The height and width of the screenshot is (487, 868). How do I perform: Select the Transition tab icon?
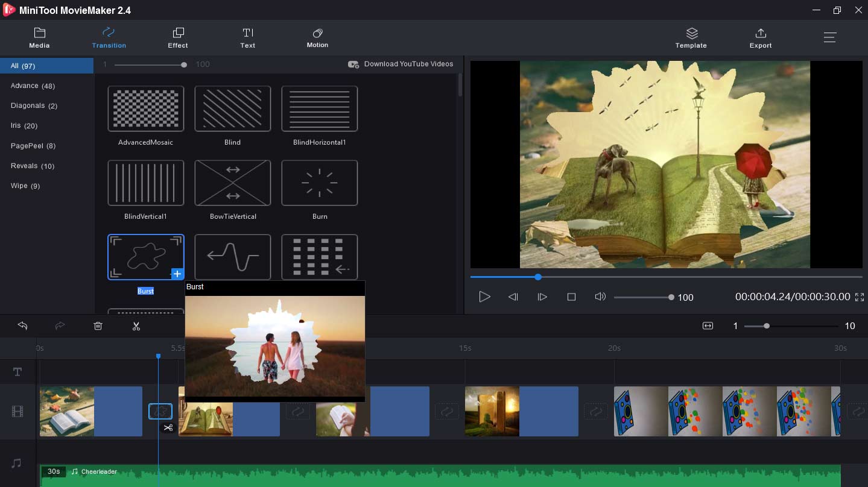click(x=109, y=32)
